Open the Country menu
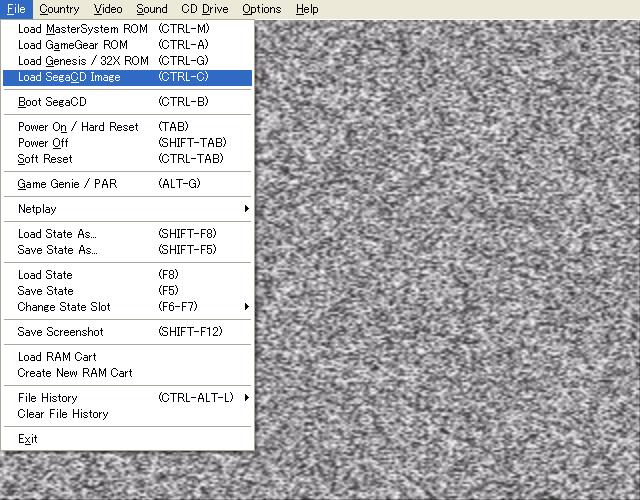The height and width of the screenshot is (500, 640). [59, 9]
